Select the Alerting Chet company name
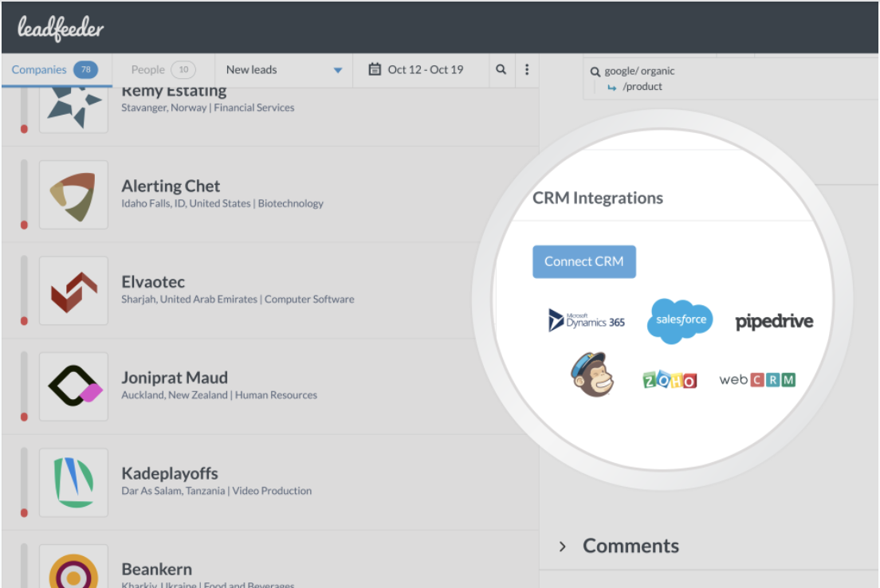The width and height of the screenshot is (880, 588). (171, 186)
